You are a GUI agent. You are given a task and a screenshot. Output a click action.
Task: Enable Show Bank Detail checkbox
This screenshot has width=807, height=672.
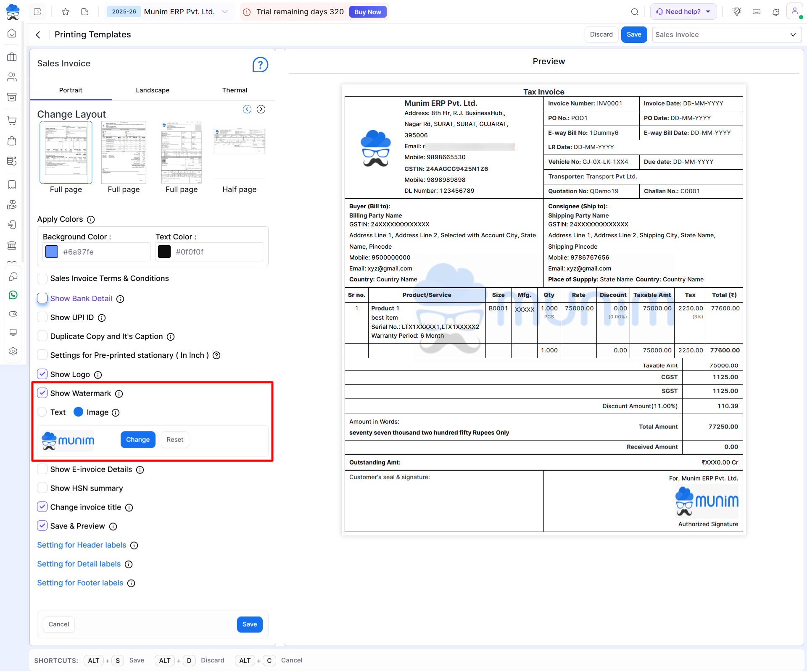point(42,298)
